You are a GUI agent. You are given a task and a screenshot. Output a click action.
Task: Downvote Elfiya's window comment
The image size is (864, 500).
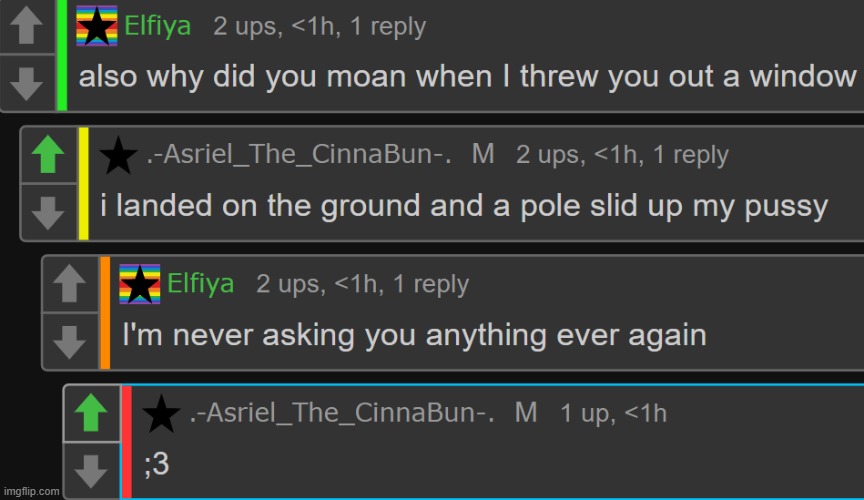pyautogui.click(x=26, y=83)
